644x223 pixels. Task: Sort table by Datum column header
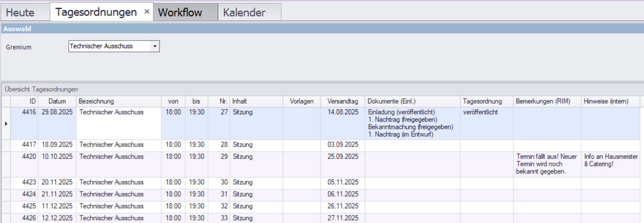coord(57,101)
